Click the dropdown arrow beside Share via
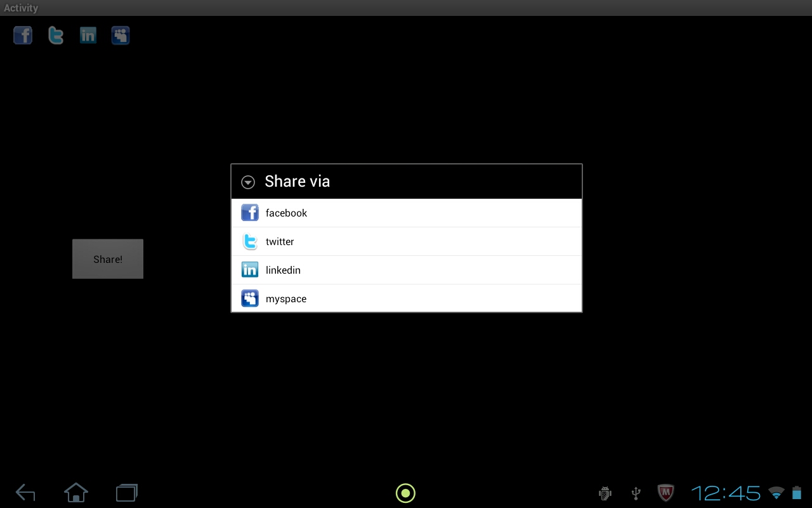Viewport: 812px width, 508px height. point(248,182)
